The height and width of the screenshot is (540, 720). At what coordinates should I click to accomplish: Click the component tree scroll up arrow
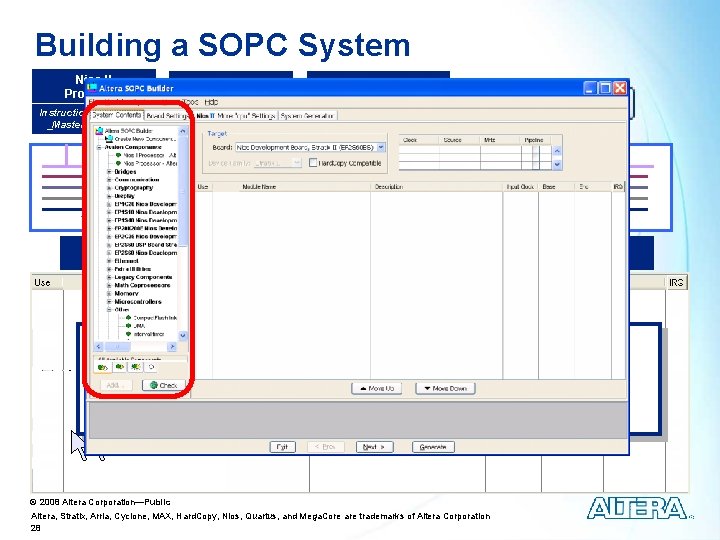(183, 131)
